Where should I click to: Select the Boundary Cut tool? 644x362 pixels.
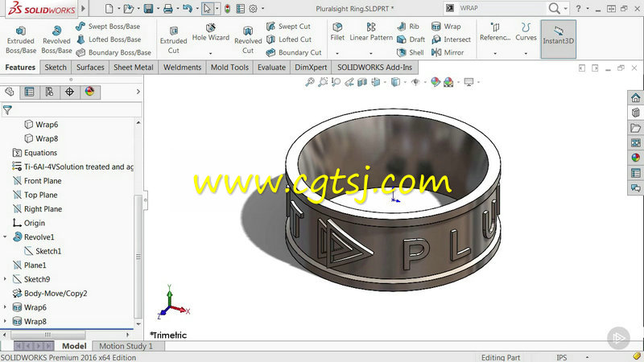tap(294, 52)
